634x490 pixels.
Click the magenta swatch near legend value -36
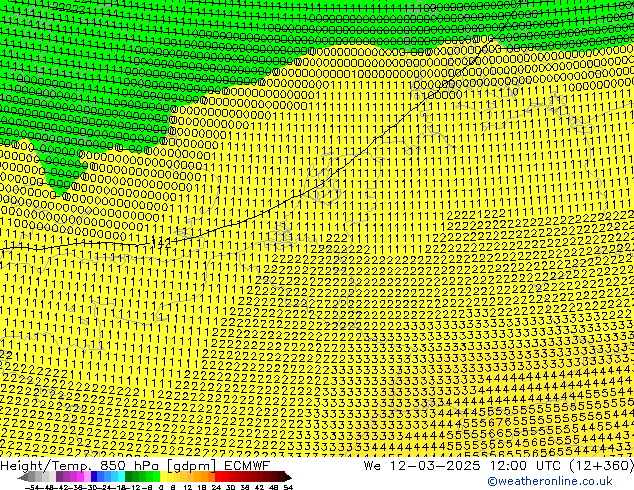pyautogui.click(x=80, y=477)
